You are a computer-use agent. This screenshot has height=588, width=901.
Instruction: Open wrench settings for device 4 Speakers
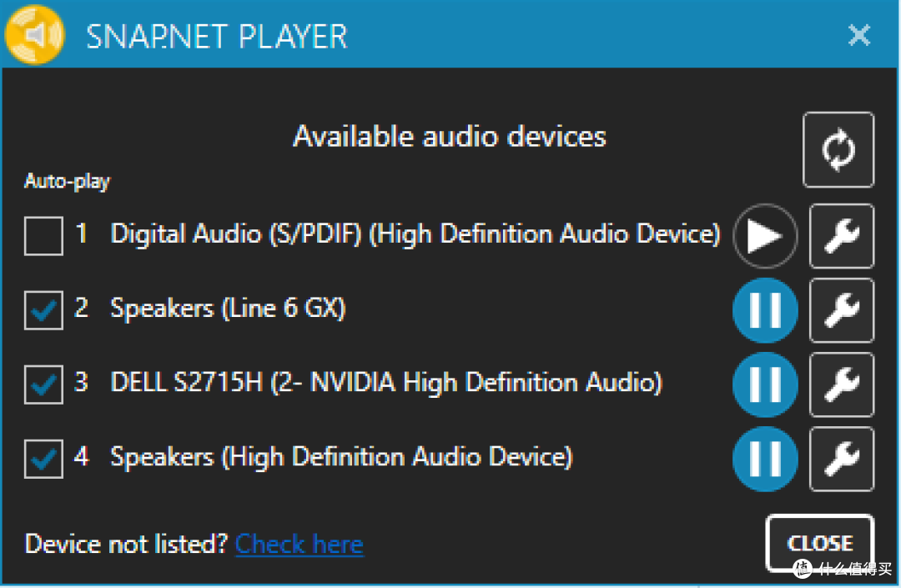point(842,459)
